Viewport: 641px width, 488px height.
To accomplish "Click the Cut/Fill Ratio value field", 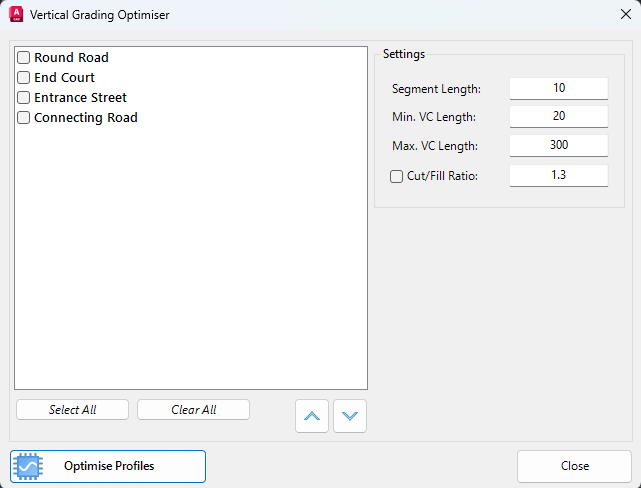I will (x=559, y=176).
